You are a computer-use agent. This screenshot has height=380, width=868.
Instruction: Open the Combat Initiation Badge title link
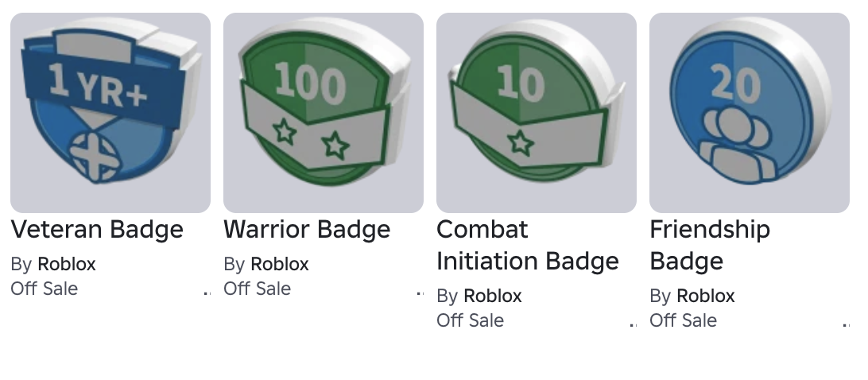click(x=528, y=246)
